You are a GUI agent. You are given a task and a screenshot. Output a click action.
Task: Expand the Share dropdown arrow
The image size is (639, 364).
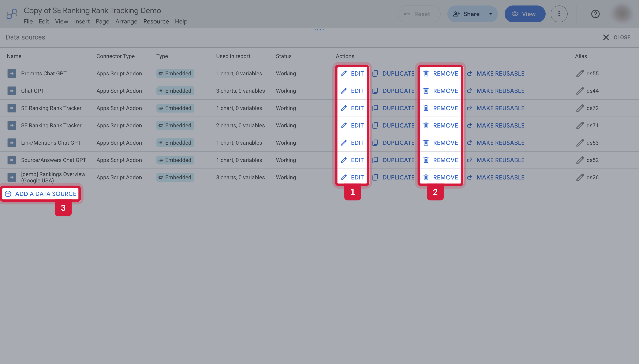tap(491, 14)
